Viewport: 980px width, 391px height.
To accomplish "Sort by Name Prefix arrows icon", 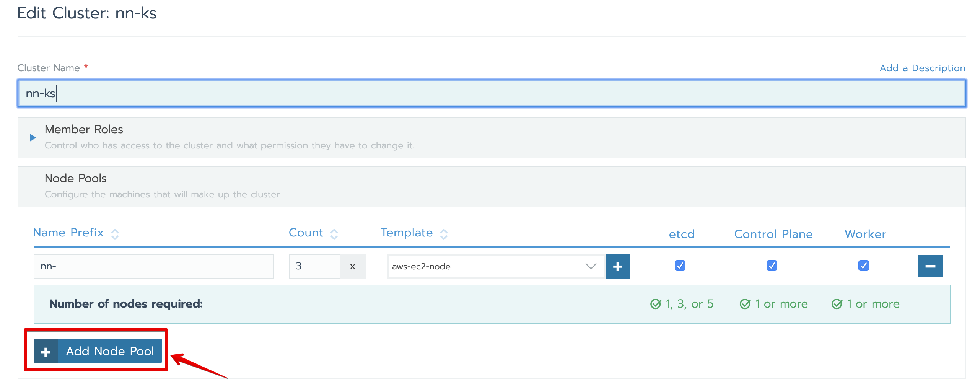I will click(115, 234).
